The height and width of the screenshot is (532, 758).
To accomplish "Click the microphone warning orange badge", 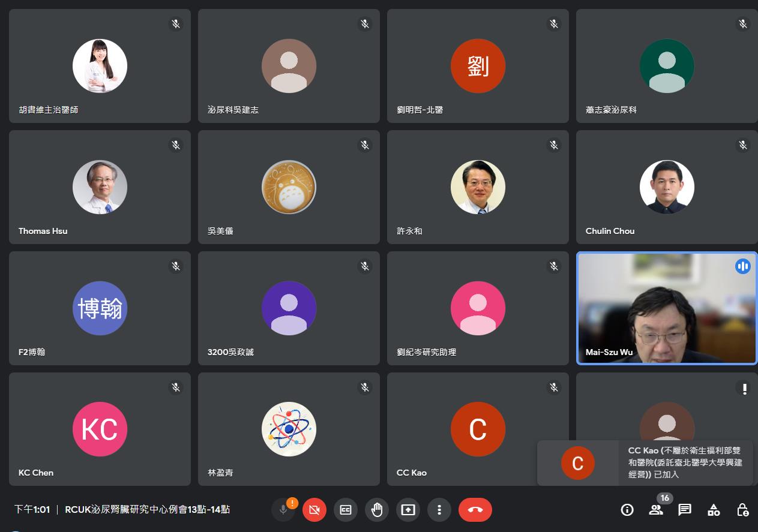I will (x=292, y=503).
